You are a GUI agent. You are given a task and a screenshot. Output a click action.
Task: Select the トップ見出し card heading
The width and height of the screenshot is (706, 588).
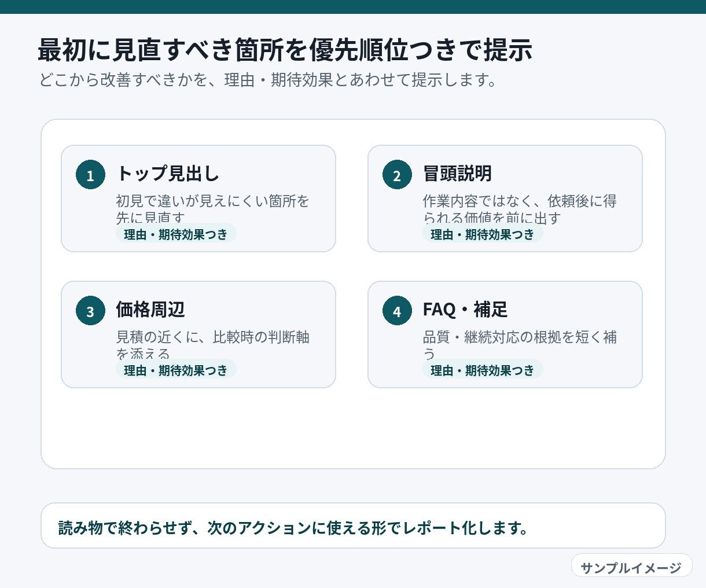(168, 173)
